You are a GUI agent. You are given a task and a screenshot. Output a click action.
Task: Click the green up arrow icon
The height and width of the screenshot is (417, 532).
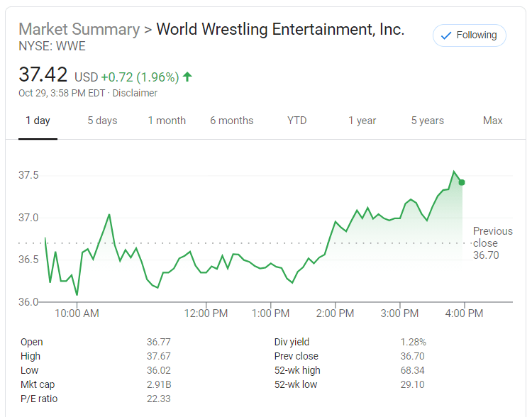[x=187, y=76]
